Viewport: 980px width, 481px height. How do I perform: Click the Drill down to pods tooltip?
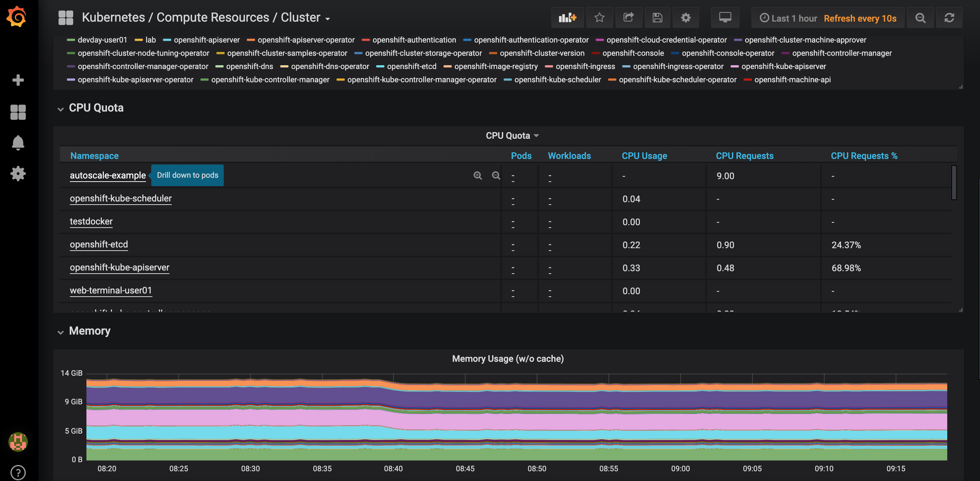pyautogui.click(x=187, y=175)
